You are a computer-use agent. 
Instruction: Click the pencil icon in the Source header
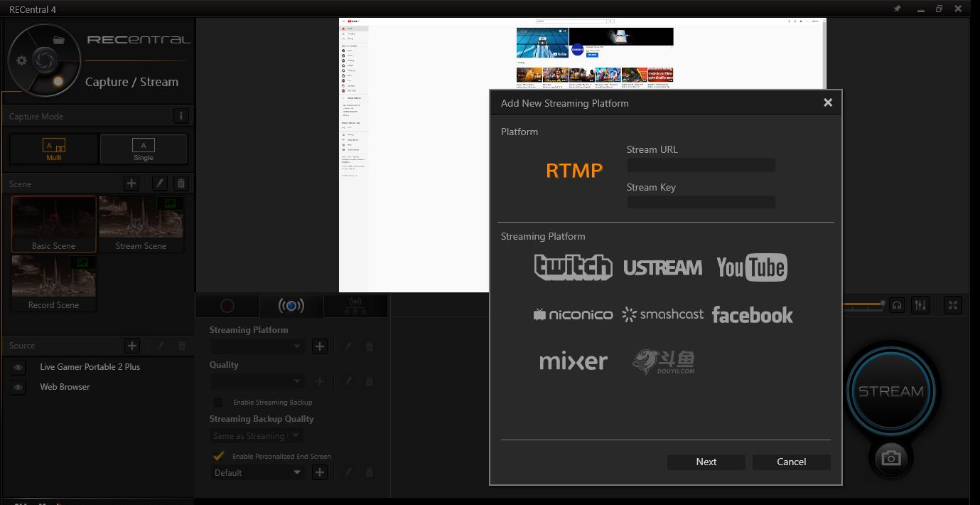pyautogui.click(x=161, y=346)
